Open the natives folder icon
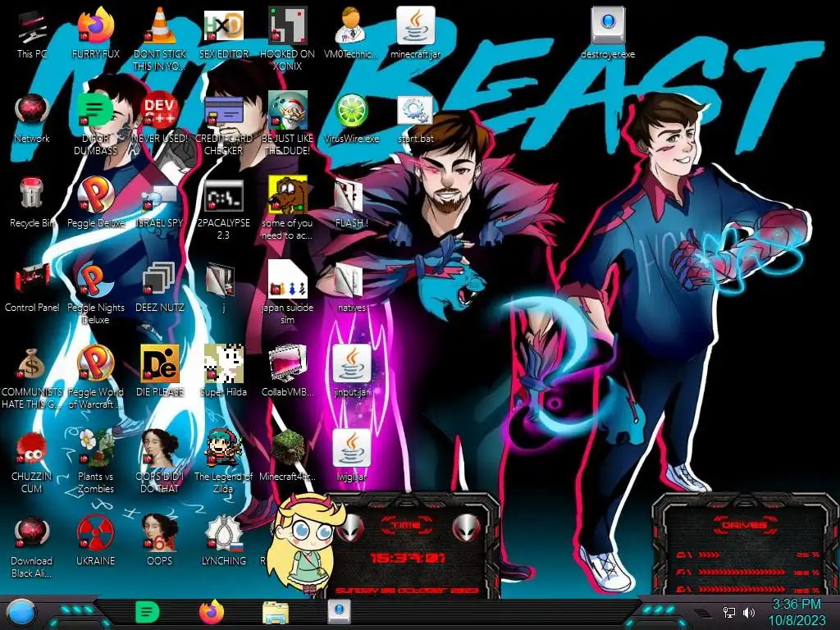This screenshot has width=840, height=630. point(351,286)
